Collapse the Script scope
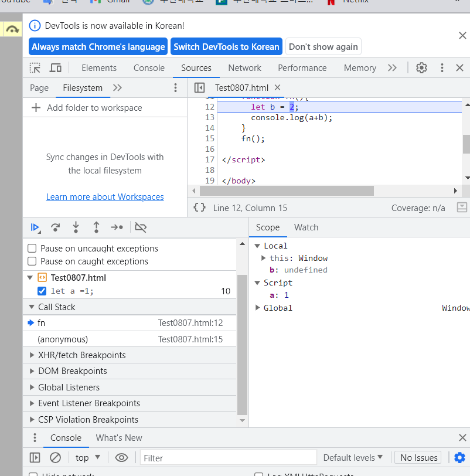Viewport: 470px width, 476px height. coord(257,283)
